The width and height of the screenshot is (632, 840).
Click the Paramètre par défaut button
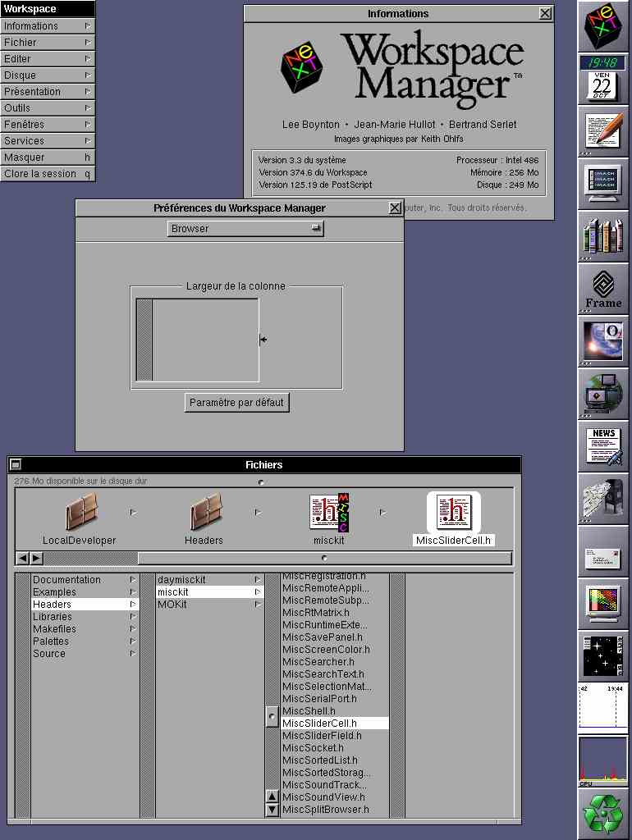tap(236, 403)
